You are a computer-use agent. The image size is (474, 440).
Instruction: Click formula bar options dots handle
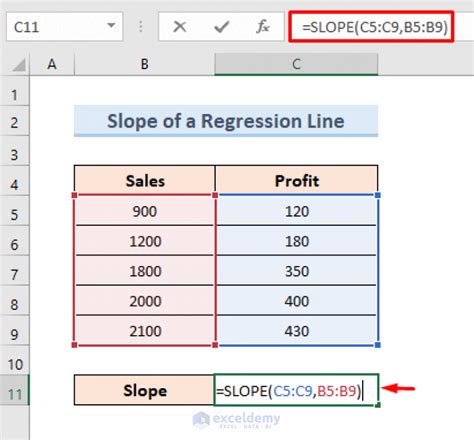click(x=141, y=27)
